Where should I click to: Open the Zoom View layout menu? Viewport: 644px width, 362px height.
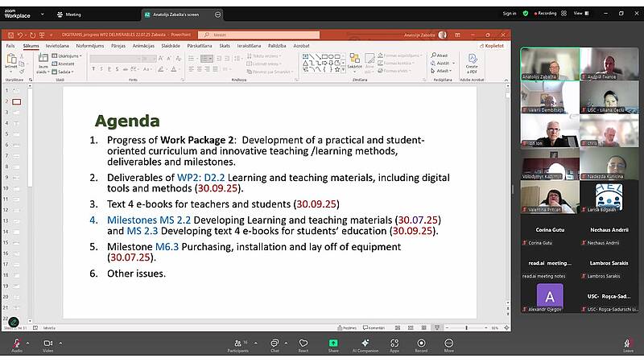580,14
